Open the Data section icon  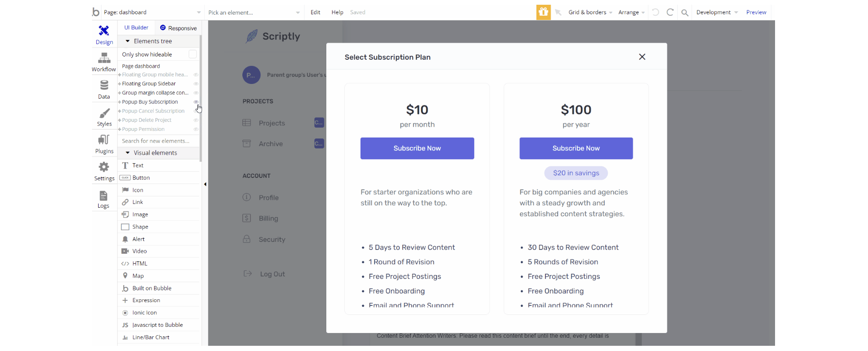(x=104, y=85)
